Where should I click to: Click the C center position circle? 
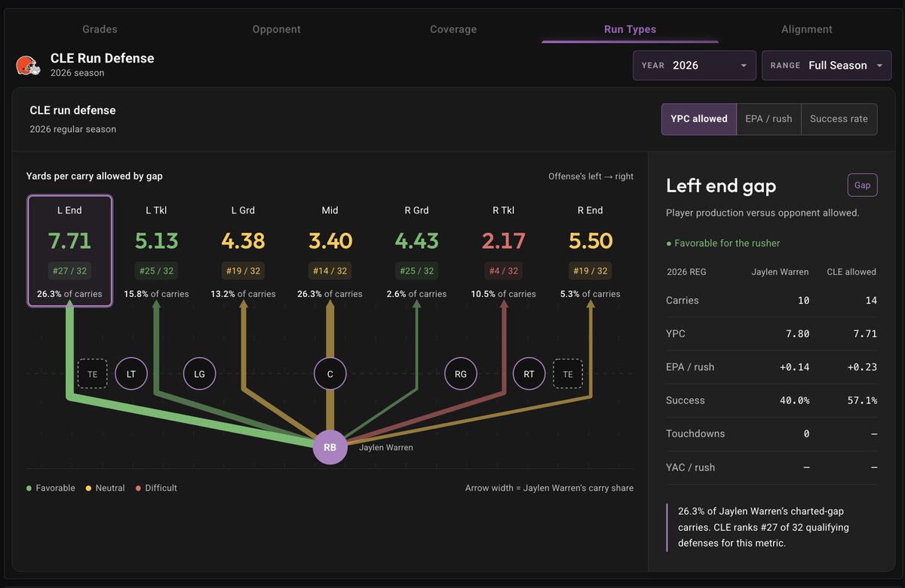tap(330, 373)
